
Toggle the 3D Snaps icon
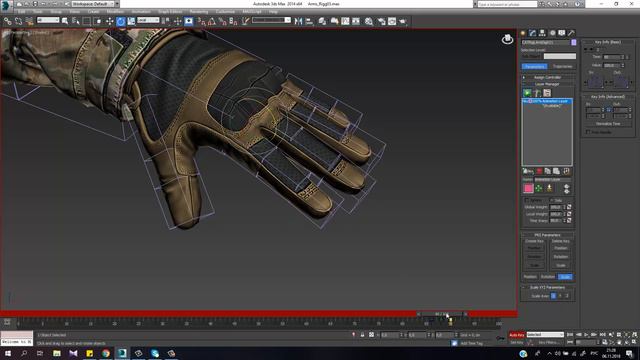click(x=201, y=21)
